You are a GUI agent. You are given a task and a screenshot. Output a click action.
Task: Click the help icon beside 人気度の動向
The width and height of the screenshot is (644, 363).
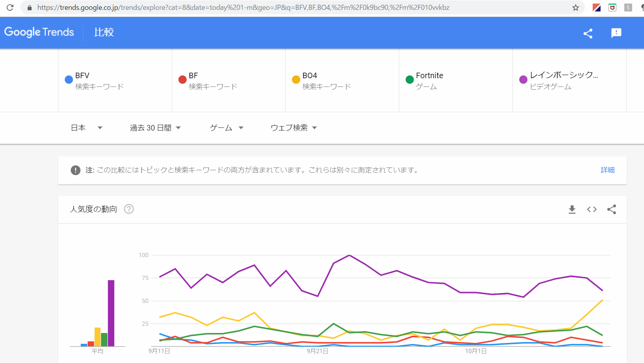point(129,209)
